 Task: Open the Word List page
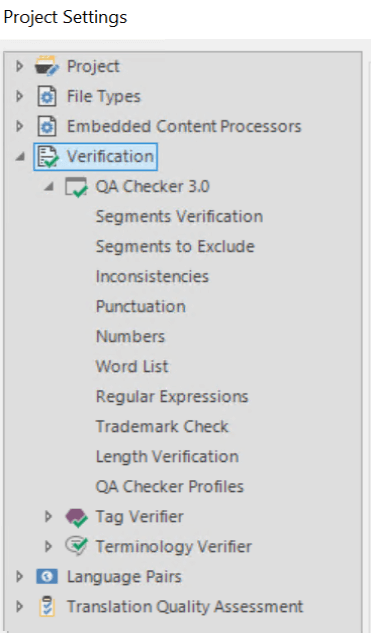pos(132,367)
